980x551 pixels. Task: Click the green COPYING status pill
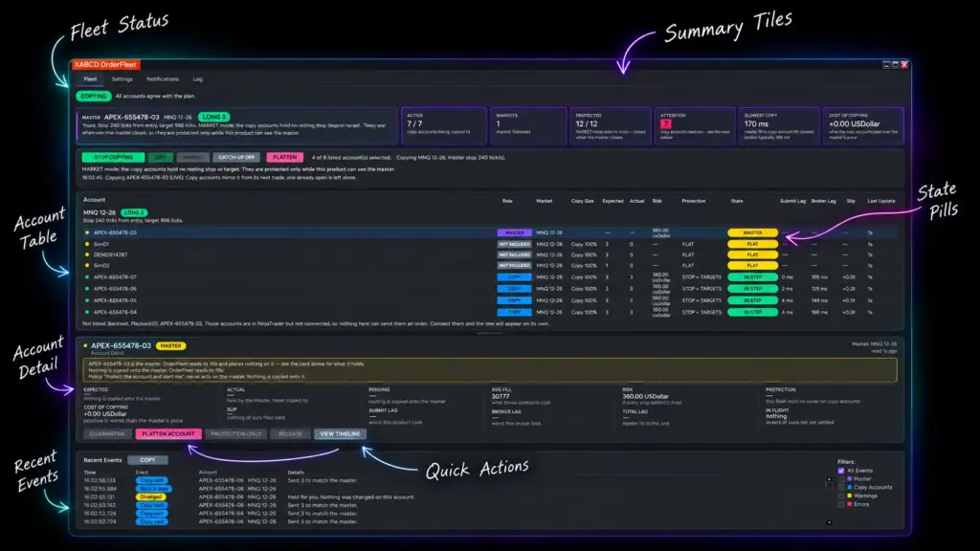coord(94,97)
